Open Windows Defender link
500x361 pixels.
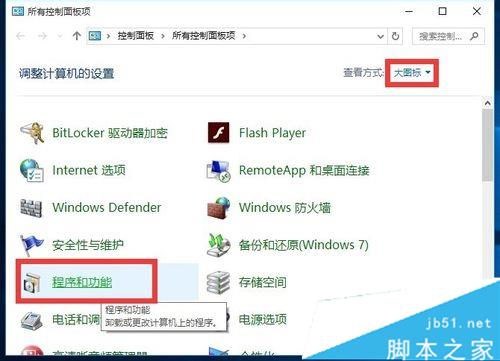(x=107, y=208)
